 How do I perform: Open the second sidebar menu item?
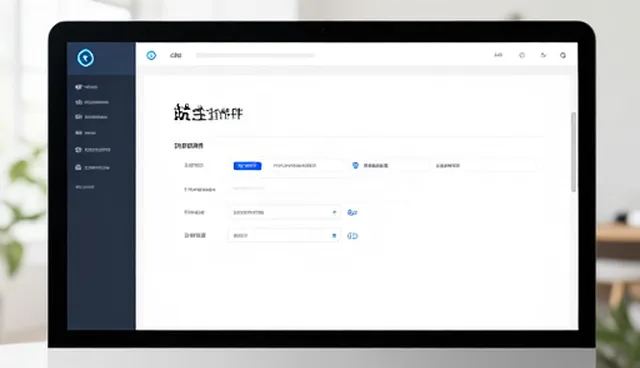(x=92, y=102)
